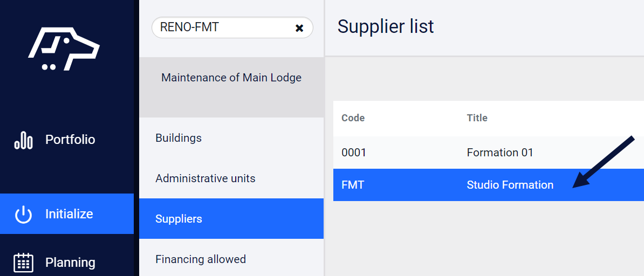644x276 pixels.
Task: Sort by the Title column header
Action: click(477, 118)
